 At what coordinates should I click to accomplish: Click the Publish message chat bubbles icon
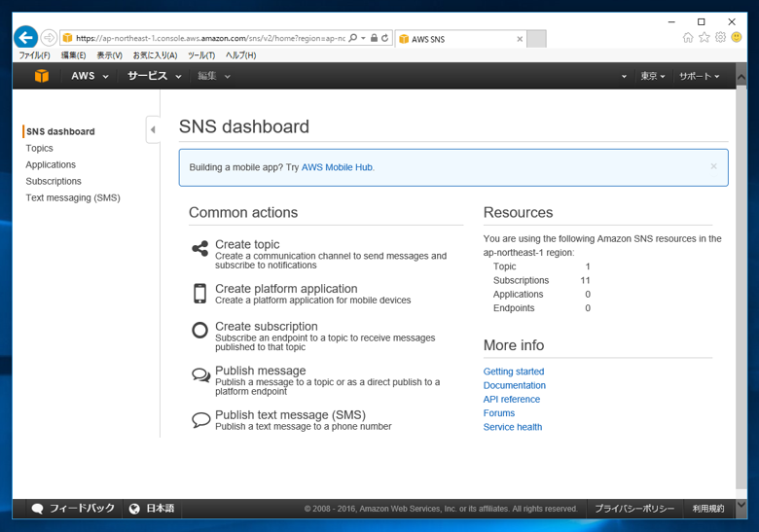pos(200,374)
